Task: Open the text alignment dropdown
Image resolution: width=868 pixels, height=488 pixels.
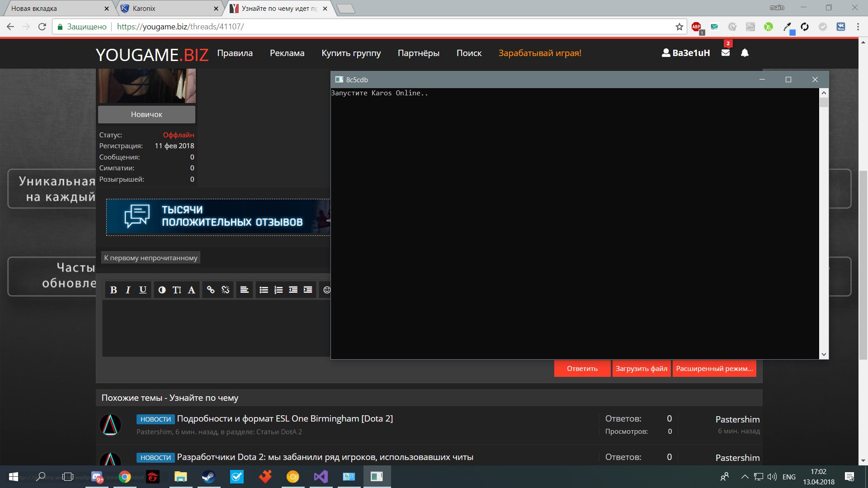Action: tap(244, 290)
